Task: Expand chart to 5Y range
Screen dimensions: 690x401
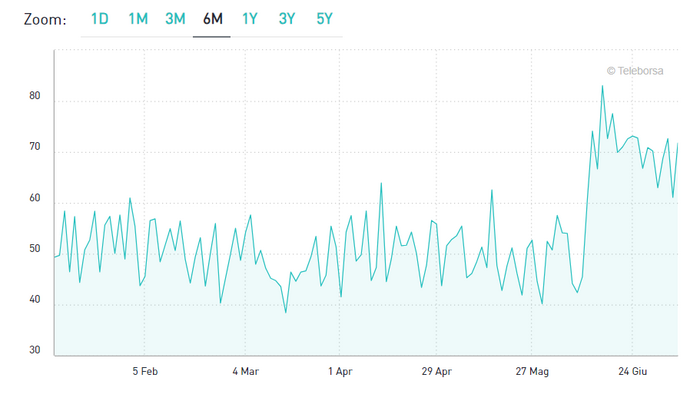Action: click(324, 18)
